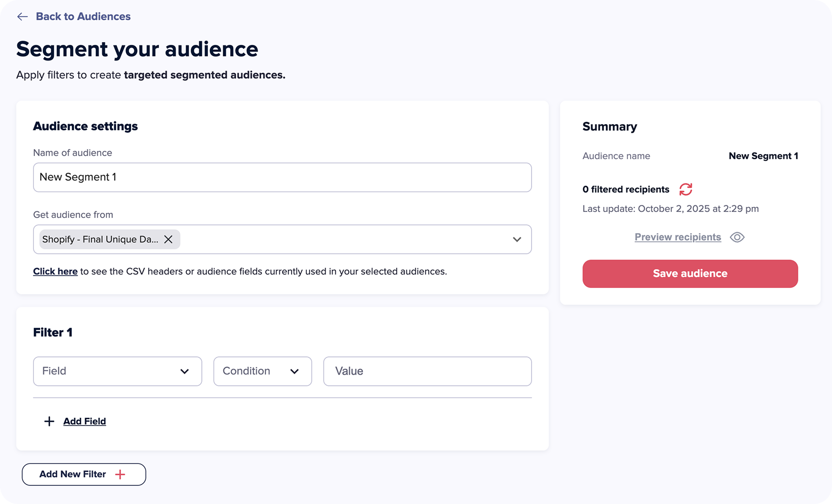
Task: Refresh the filtered recipients count
Action: 686,189
